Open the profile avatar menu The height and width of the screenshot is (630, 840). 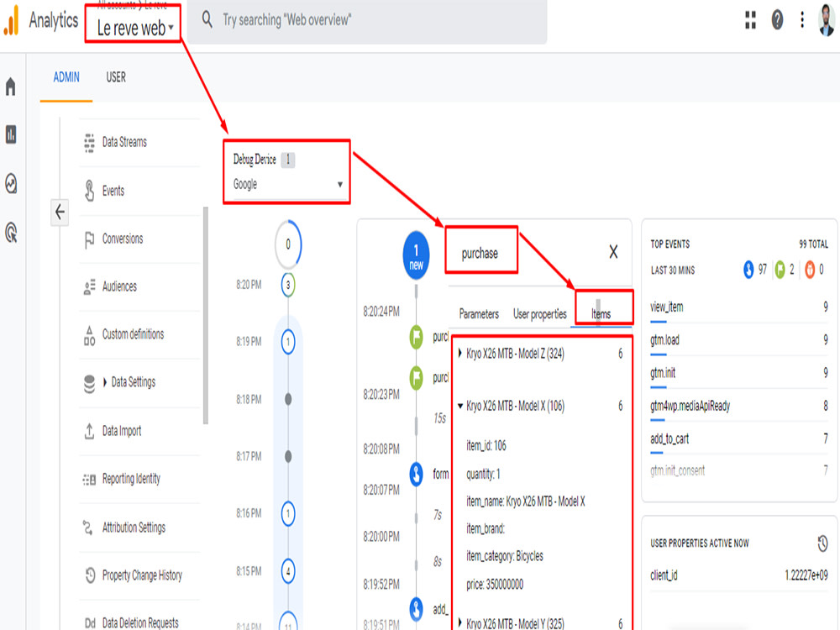coord(826,20)
